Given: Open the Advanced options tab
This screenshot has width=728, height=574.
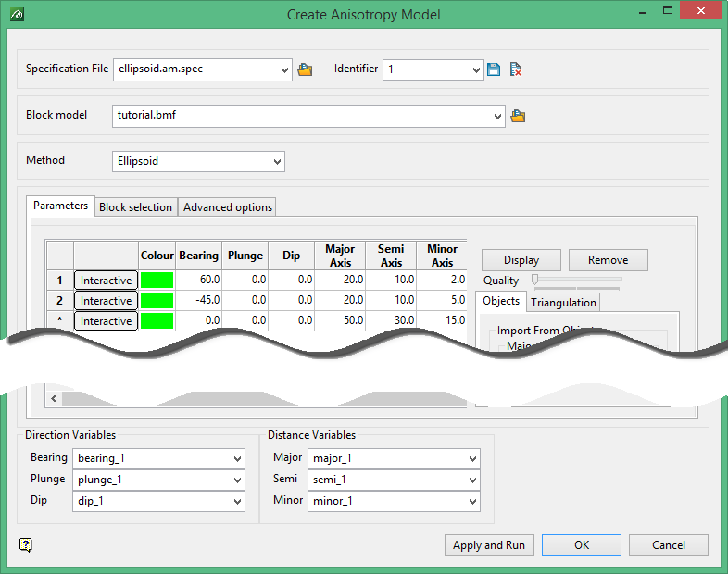Looking at the screenshot, I should pos(228,207).
